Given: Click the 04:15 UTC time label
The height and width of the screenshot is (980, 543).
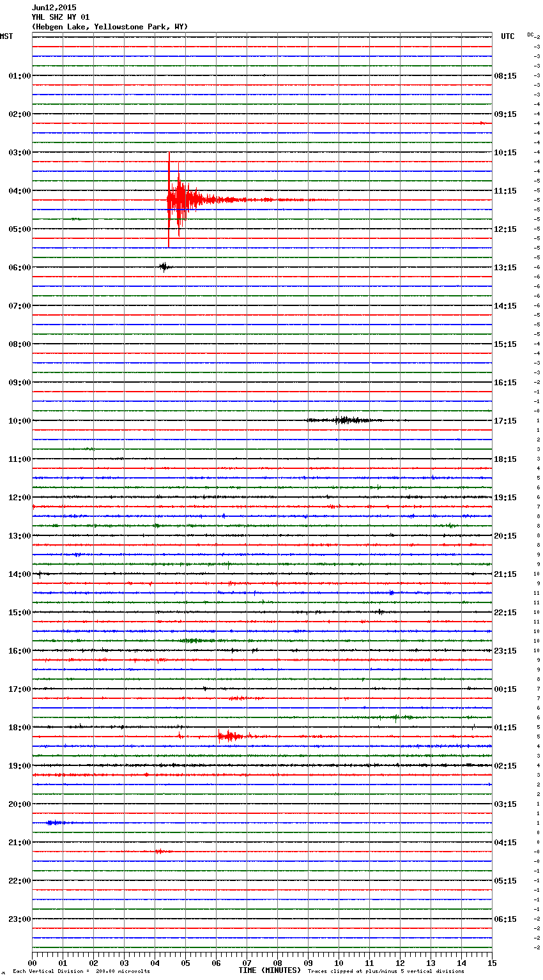Looking at the screenshot, I should pyautogui.click(x=505, y=843).
